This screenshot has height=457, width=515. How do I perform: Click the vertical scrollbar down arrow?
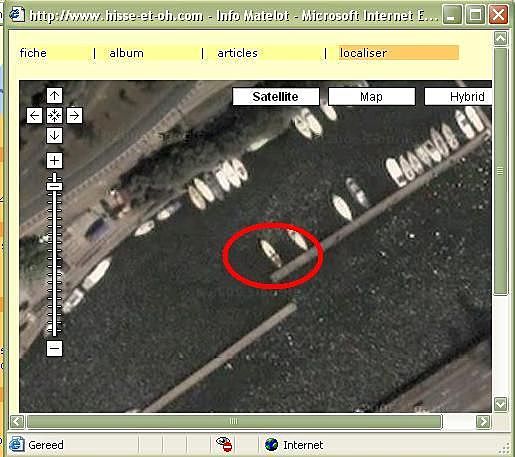(501, 404)
